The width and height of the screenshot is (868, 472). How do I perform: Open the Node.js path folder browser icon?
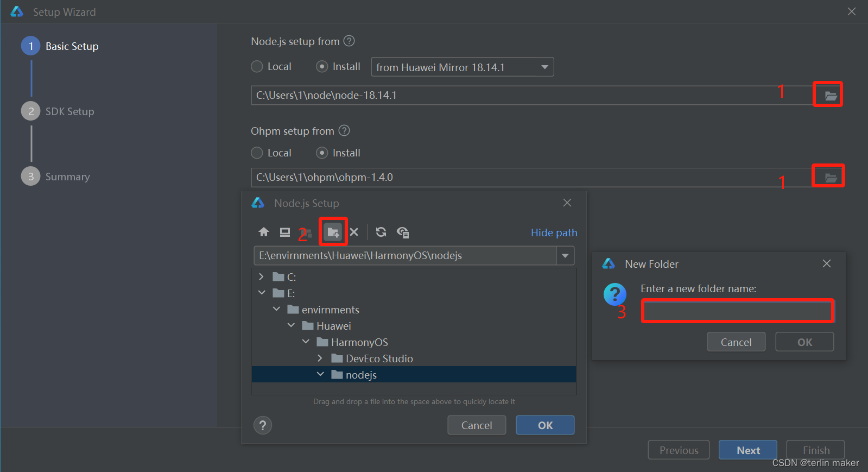click(831, 96)
